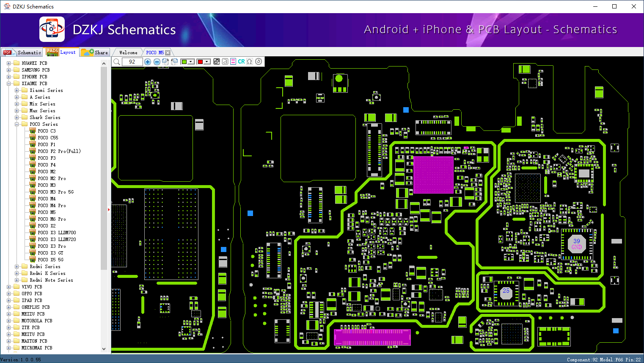This screenshot has width=644, height=363.
Task: Click the circular reset arrow icon
Action: [259, 61]
